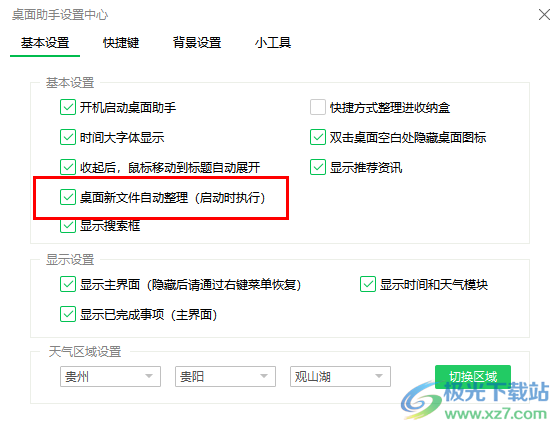Close the desktop assistant settings window
This screenshot has width=560, height=430.
tap(544, 15)
